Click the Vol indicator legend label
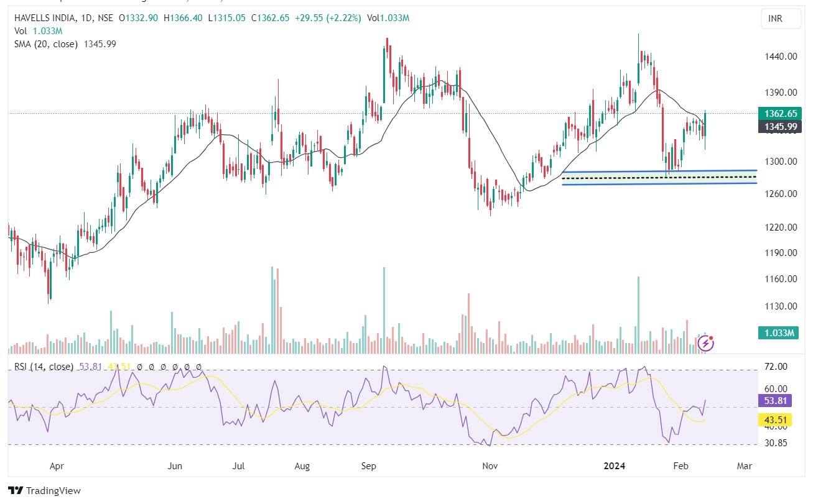Viewport: 813px width, 504px height. 21,31
